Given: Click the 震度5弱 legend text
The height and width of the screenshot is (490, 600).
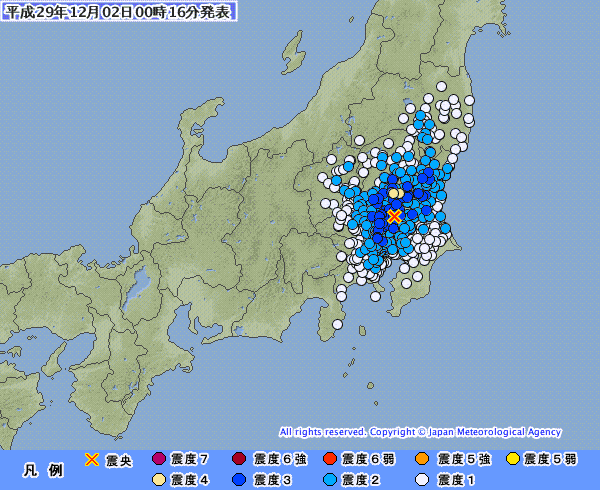Looking at the screenshot, I should 550,459.
